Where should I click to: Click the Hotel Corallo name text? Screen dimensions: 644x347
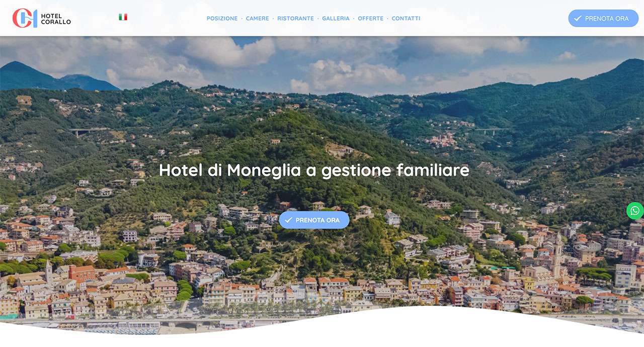click(x=56, y=19)
